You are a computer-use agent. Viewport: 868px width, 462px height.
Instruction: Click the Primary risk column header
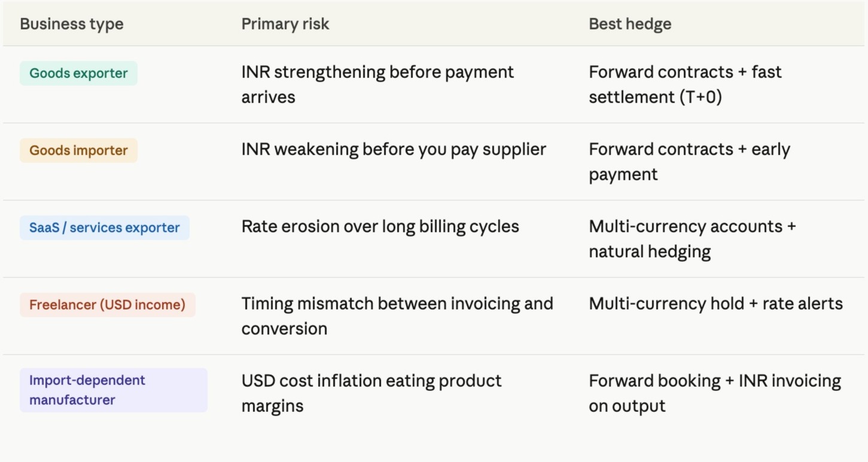pyautogui.click(x=285, y=24)
